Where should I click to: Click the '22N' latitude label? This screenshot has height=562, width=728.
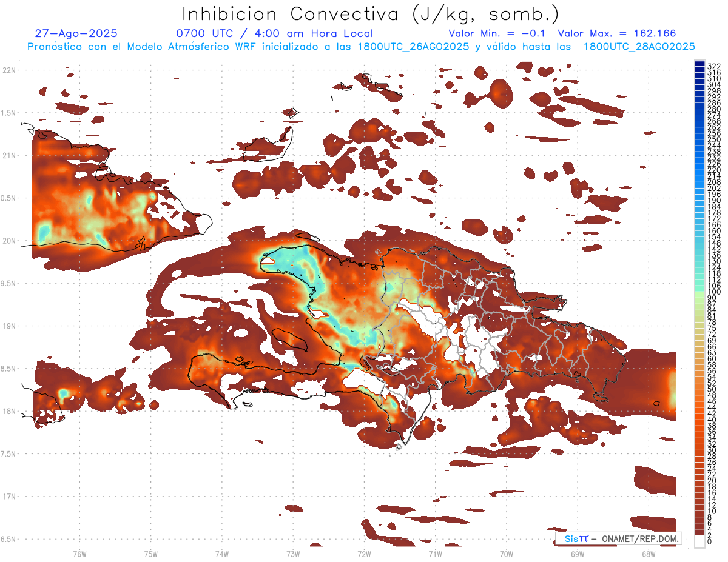coord(9,70)
